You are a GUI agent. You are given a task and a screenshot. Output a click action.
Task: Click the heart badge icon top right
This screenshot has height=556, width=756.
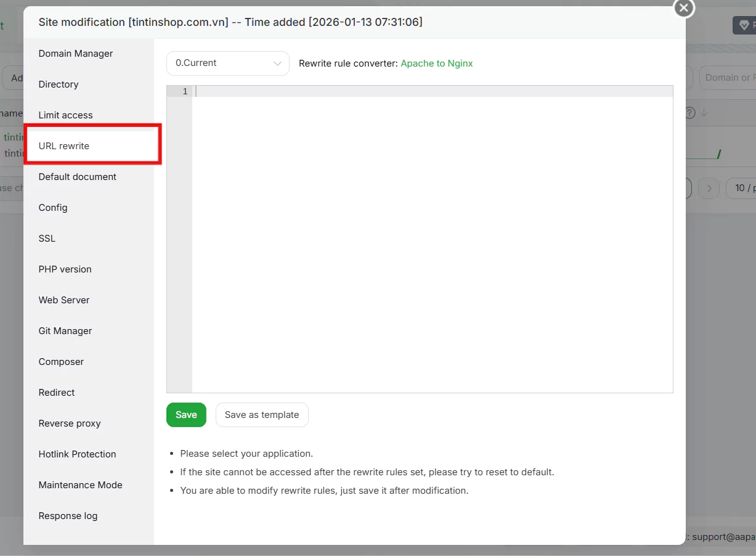743,25
